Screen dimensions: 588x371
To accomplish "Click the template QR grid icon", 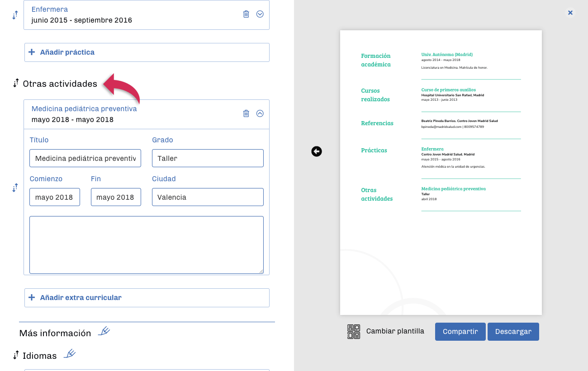I will pyautogui.click(x=354, y=331).
